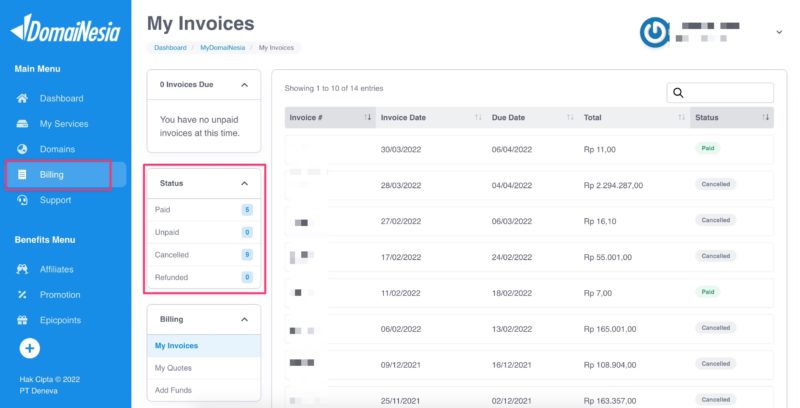Click the Promotion percent icon

click(x=22, y=295)
